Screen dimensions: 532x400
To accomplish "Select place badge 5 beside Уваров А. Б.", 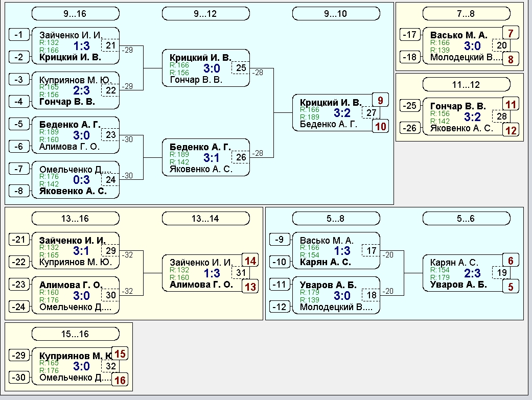I will click(x=511, y=287).
